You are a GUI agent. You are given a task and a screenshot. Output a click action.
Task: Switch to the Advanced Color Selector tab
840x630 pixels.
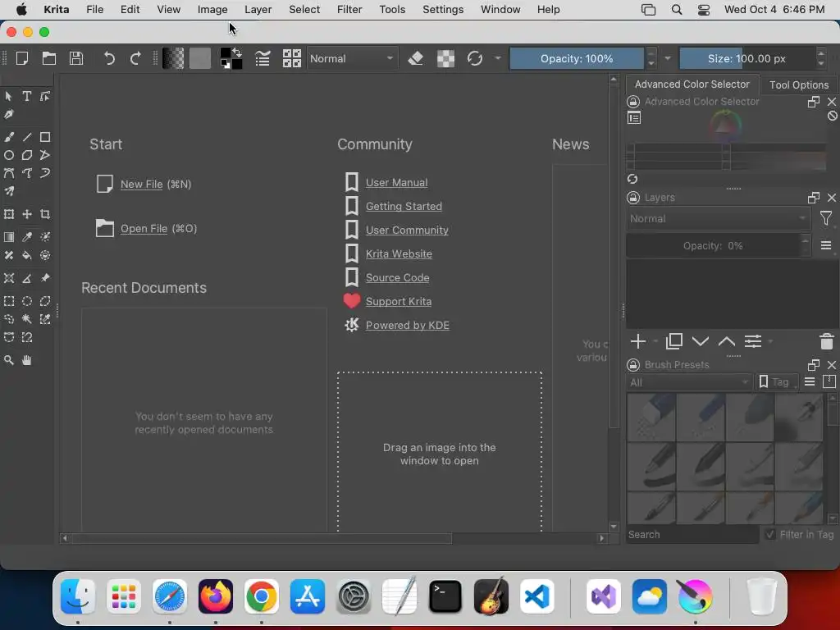click(x=692, y=84)
